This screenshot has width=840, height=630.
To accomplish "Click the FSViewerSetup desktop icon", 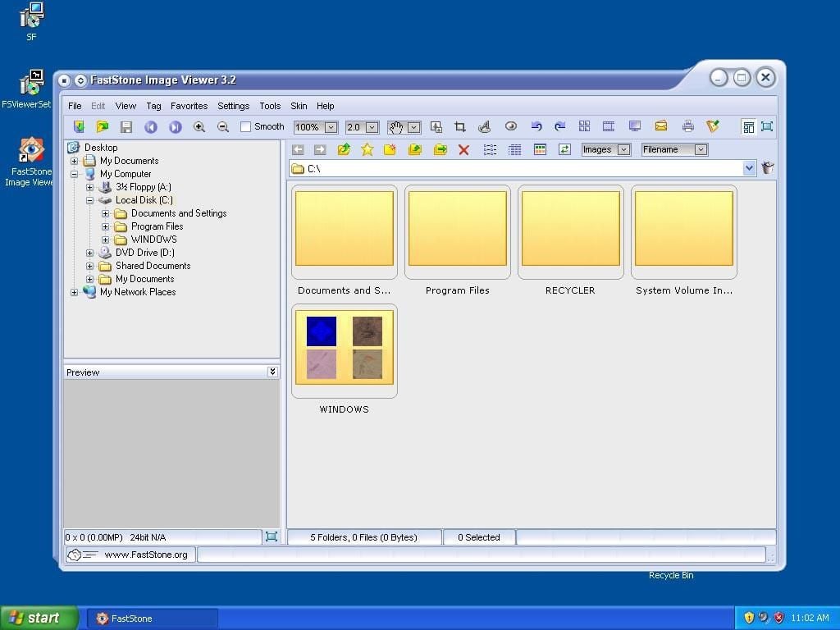I will pos(30,89).
